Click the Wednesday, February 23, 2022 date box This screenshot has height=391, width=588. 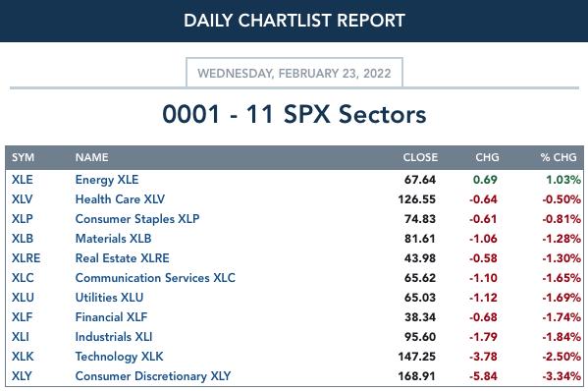click(x=294, y=73)
